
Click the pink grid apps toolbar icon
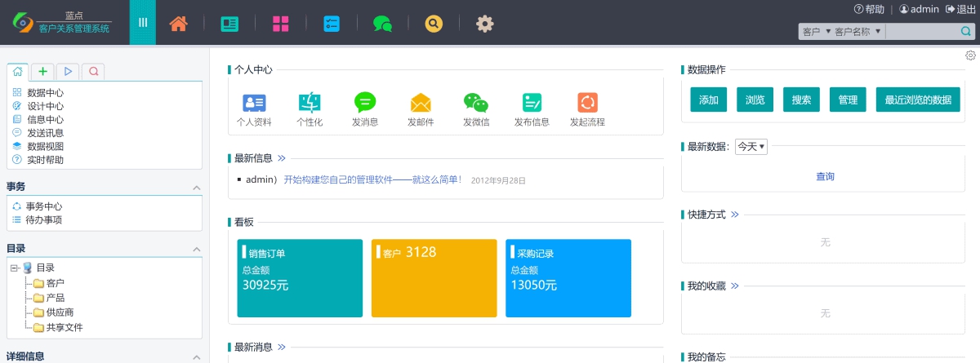281,24
